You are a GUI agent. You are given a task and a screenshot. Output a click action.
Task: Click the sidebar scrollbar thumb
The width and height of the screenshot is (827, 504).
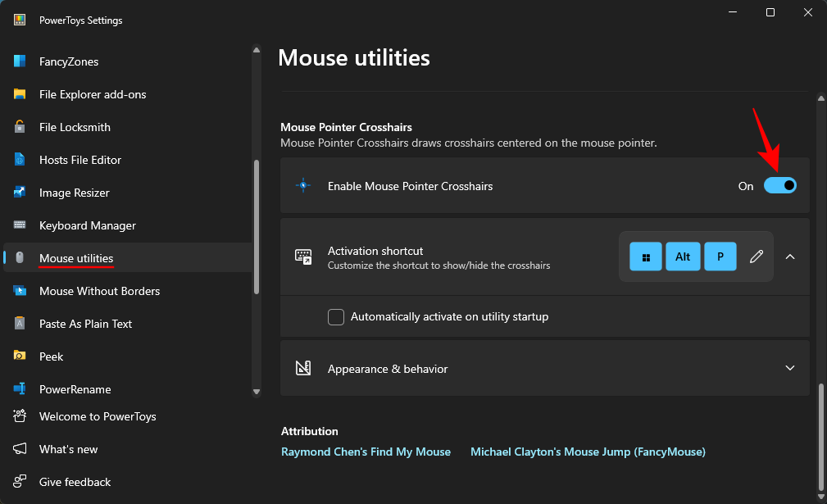point(257,227)
